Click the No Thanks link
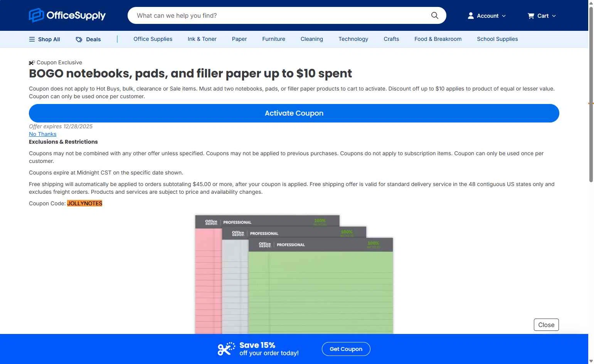The width and height of the screenshot is (594, 364). point(43,134)
